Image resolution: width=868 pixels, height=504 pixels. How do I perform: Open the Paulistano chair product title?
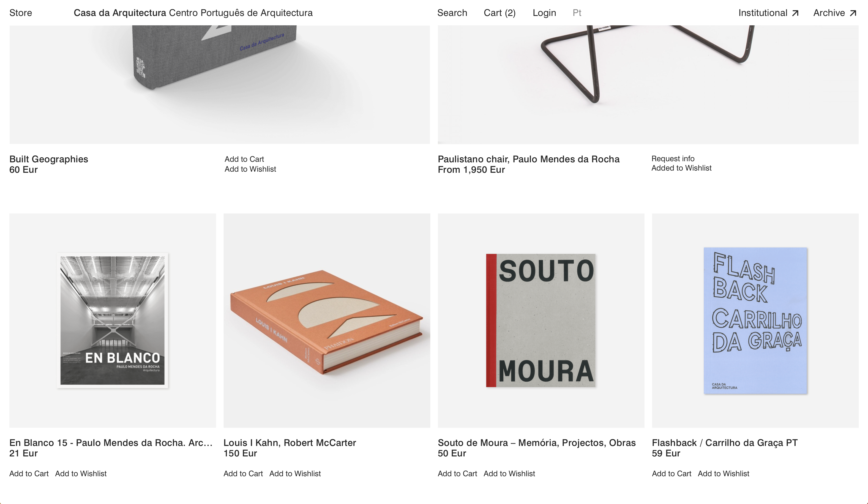coord(528,159)
